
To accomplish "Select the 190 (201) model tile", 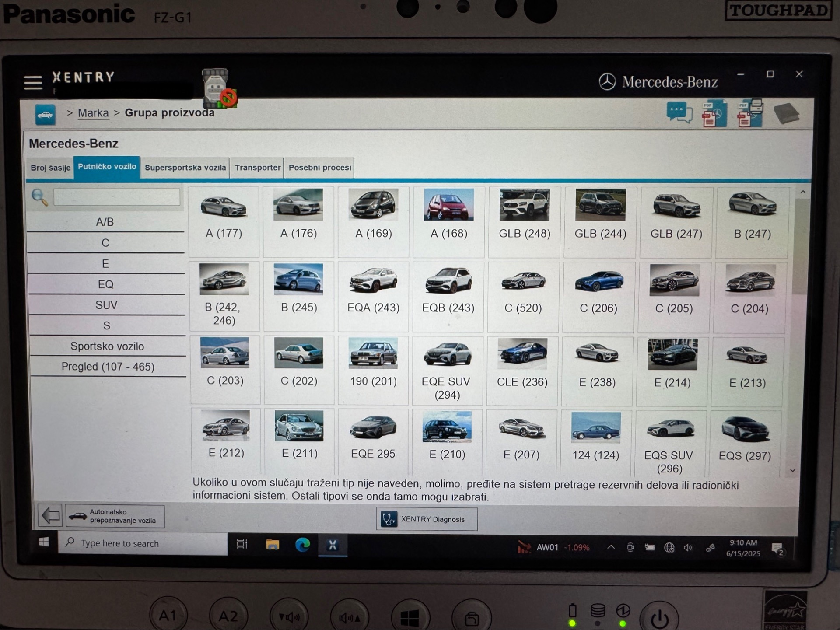I will pyautogui.click(x=373, y=370).
